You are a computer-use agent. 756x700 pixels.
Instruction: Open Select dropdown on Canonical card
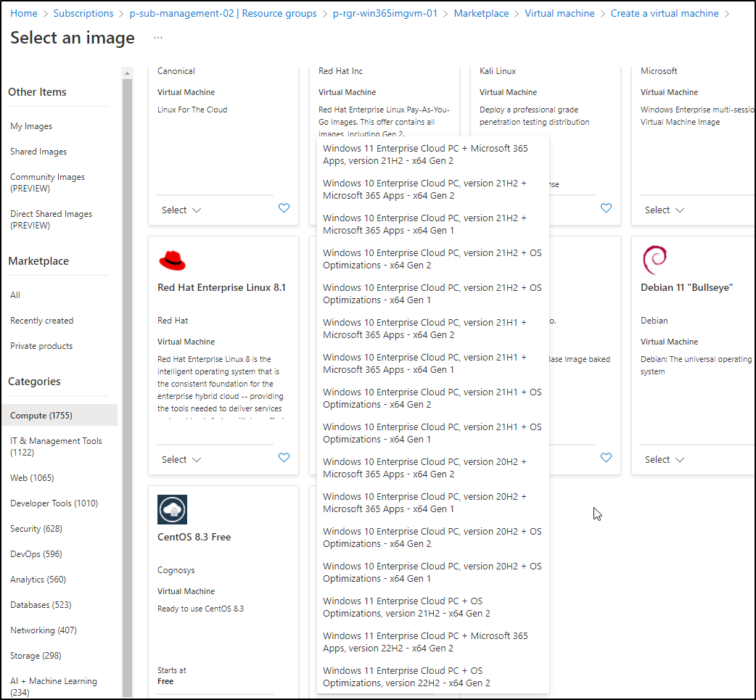pos(181,210)
